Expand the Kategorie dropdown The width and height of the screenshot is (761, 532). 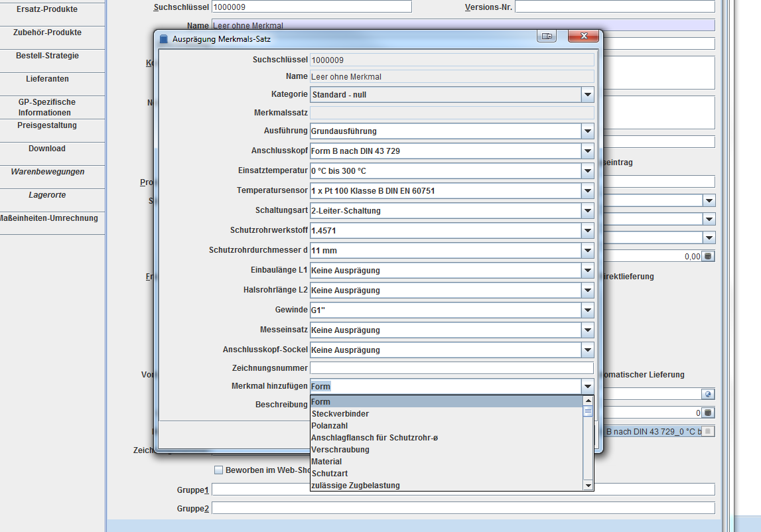pos(587,95)
